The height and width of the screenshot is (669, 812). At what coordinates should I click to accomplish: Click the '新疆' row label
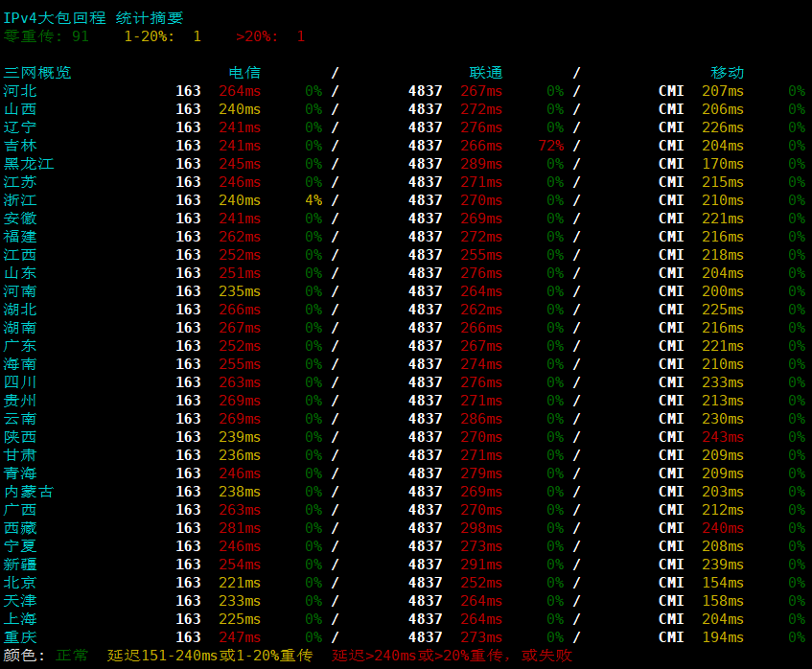click(20, 565)
